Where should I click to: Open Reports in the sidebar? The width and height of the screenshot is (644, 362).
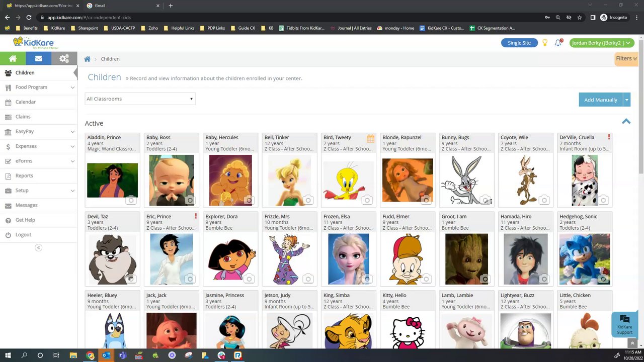[38, 175]
